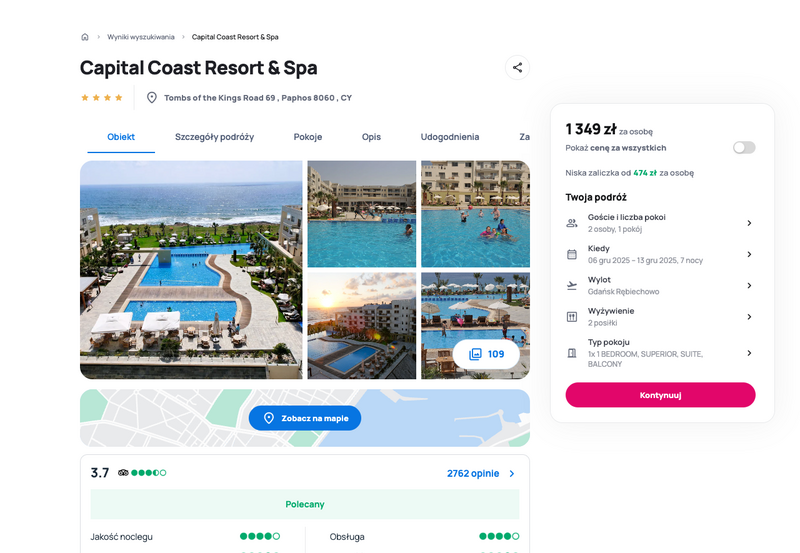Image resolution: width=800 pixels, height=553 pixels.
Task: Open the Zobacz na mapie map view
Action: pos(305,418)
